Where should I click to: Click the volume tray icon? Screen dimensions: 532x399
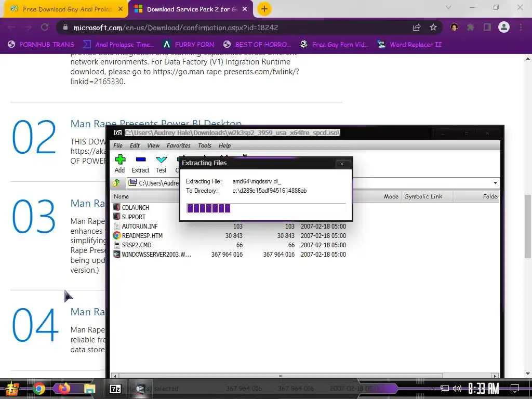point(457,389)
